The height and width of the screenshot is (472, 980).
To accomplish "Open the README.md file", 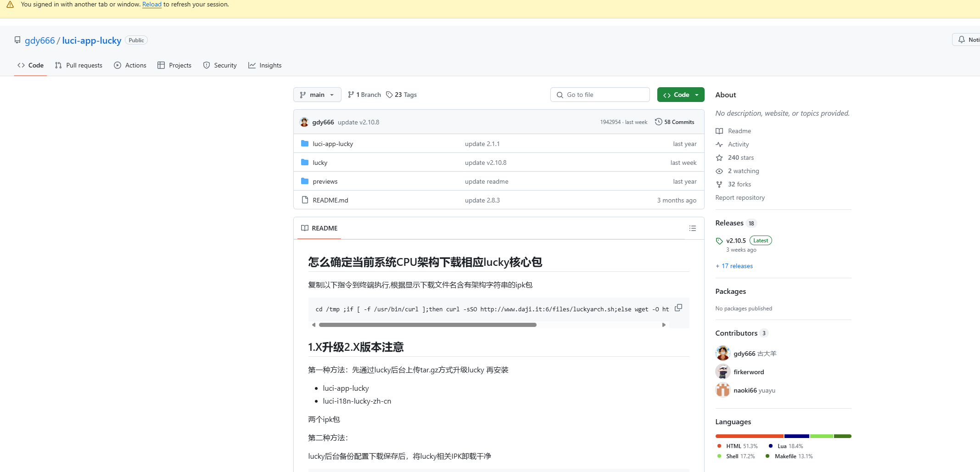I will click(x=330, y=200).
